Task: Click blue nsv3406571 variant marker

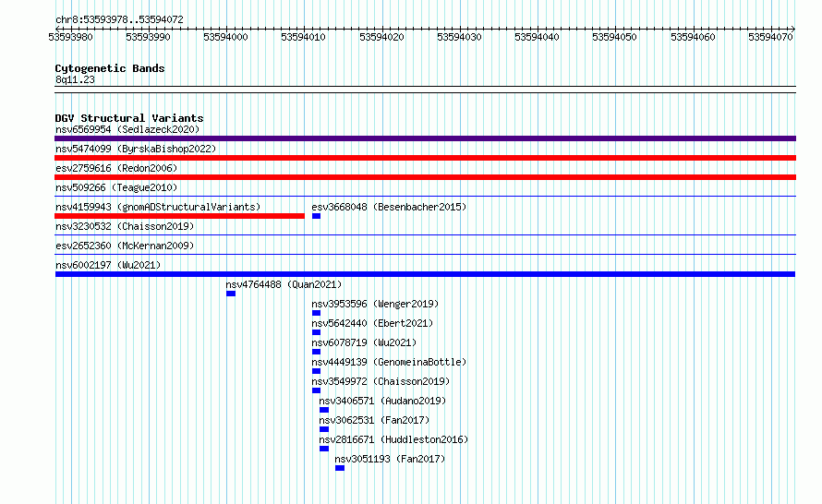Action: (324, 410)
